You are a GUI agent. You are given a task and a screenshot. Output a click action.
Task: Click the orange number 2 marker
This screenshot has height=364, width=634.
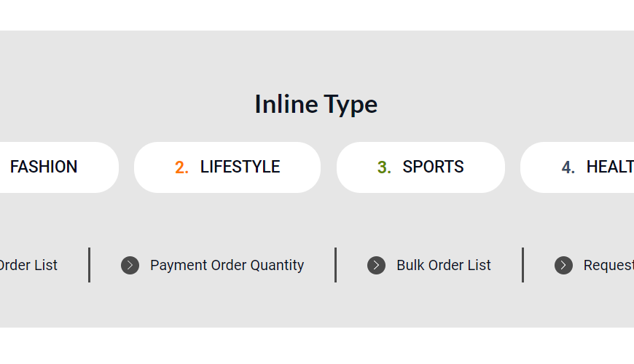181,167
